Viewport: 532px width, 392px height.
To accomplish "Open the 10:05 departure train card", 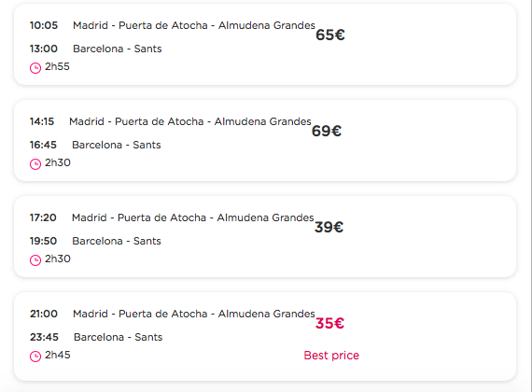I will 265,45.
